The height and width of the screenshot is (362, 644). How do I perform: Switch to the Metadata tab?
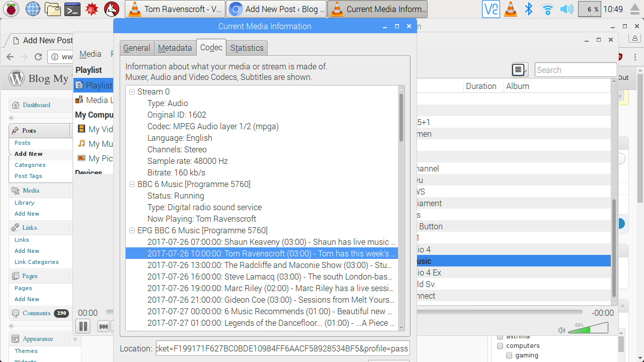coord(175,48)
